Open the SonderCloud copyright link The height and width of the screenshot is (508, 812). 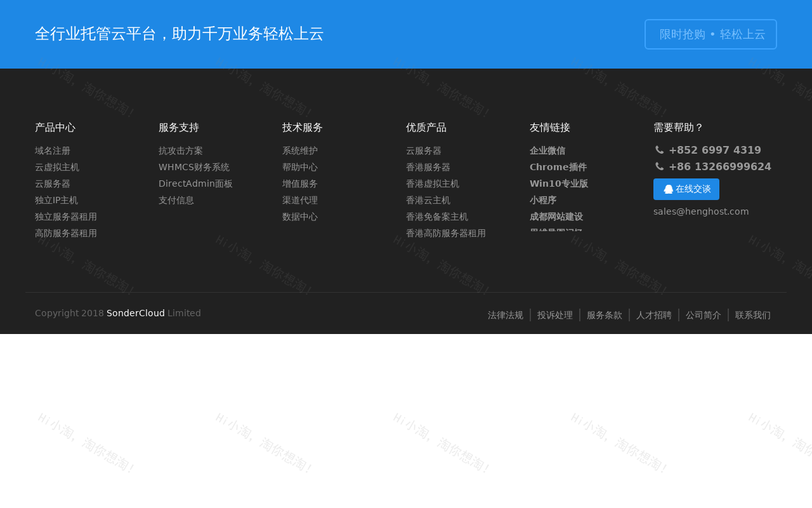135,312
